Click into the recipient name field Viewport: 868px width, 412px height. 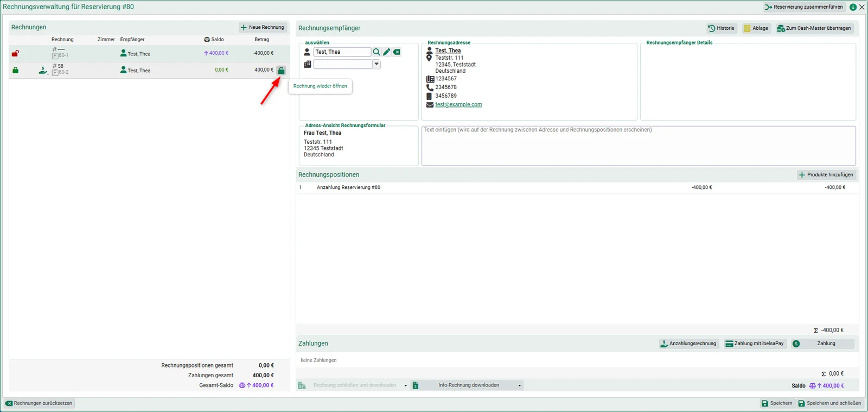coord(342,52)
